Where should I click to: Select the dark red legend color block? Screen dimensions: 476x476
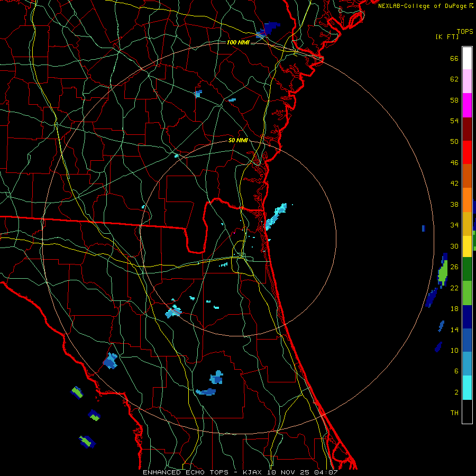tap(467, 129)
